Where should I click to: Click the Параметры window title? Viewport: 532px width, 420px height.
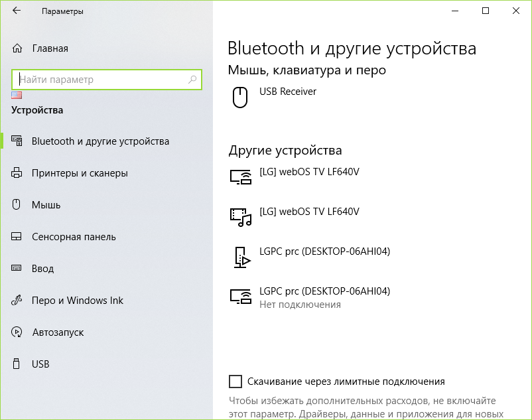pos(62,11)
